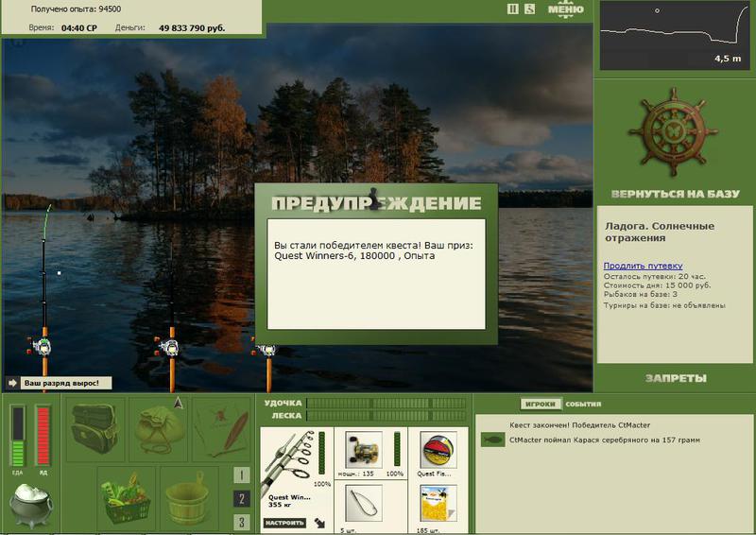The width and height of the screenshot is (756, 535).
Task: Click the line Турниры на базе: не объявлены
Action: click(x=664, y=305)
